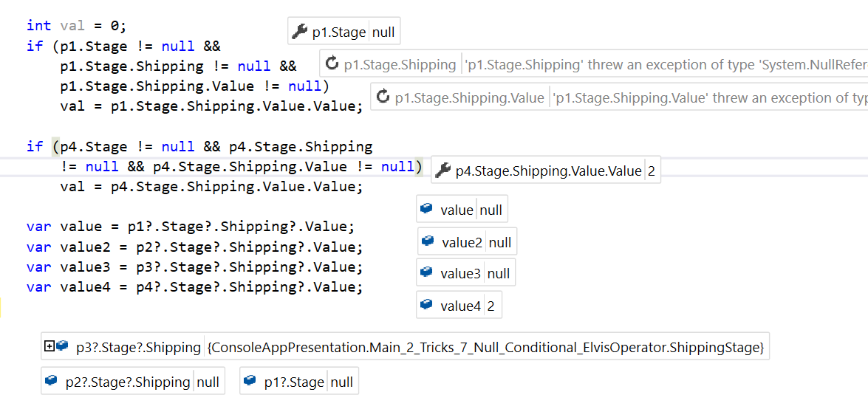Viewport: 868px width, 409px height.
Task: Click the p4.Stage.Shipping.Value.Value datatip name
Action: click(x=548, y=171)
